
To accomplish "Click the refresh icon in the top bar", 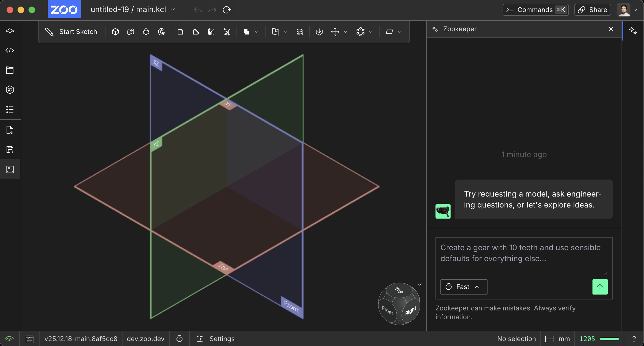I will [x=227, y=10].
